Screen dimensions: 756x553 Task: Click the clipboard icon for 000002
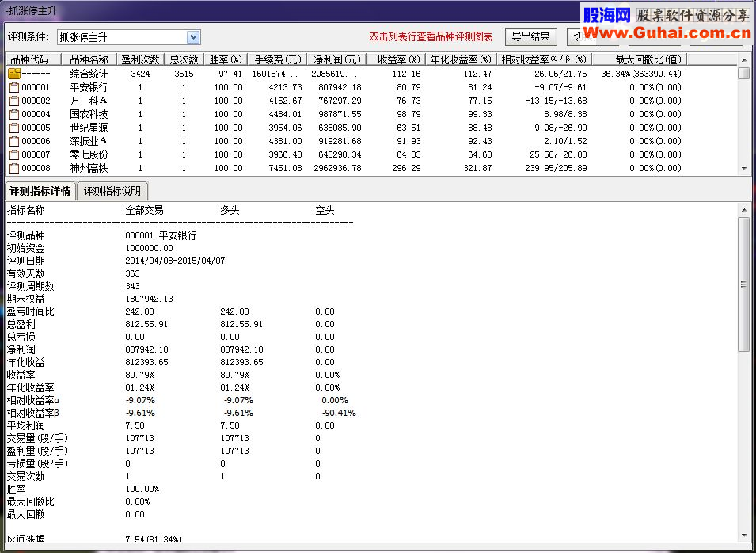click(x=14, y=101)
